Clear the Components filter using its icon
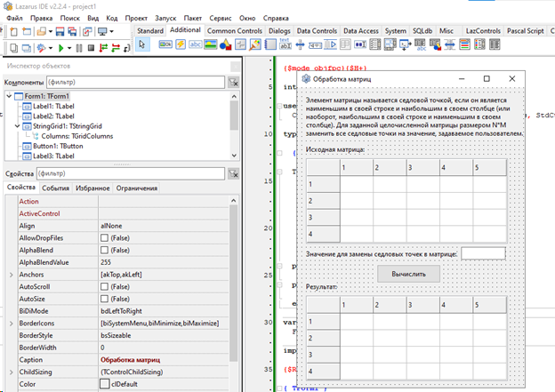555x392 pixels. (233, 83)
